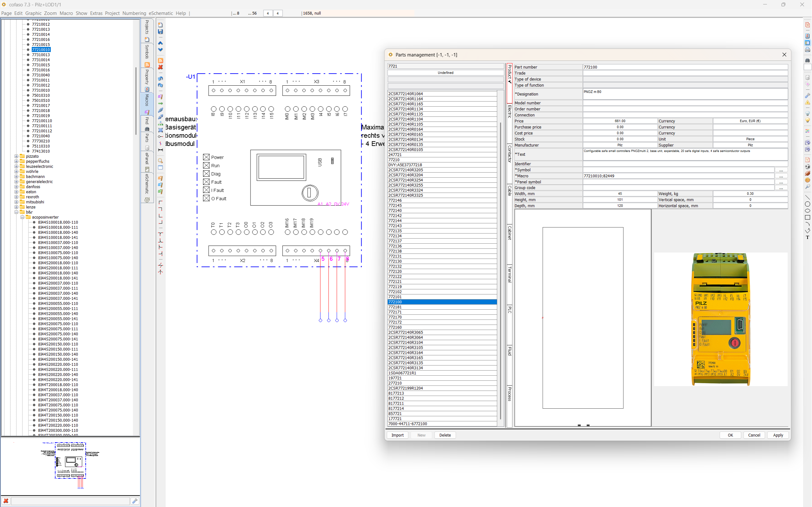Select the text tool T icon

click(x=807, y=237)
